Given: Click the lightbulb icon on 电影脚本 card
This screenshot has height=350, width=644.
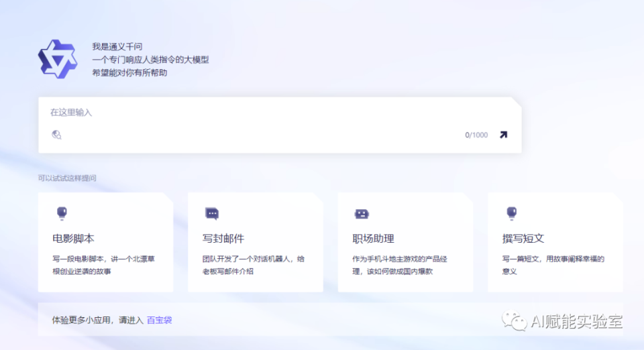Looking at the screenshot, I should click(62, 213).
